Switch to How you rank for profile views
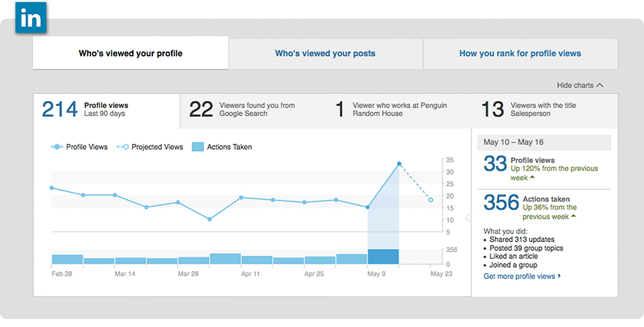Viewport: 644px width, 327px height. point(520,54)
